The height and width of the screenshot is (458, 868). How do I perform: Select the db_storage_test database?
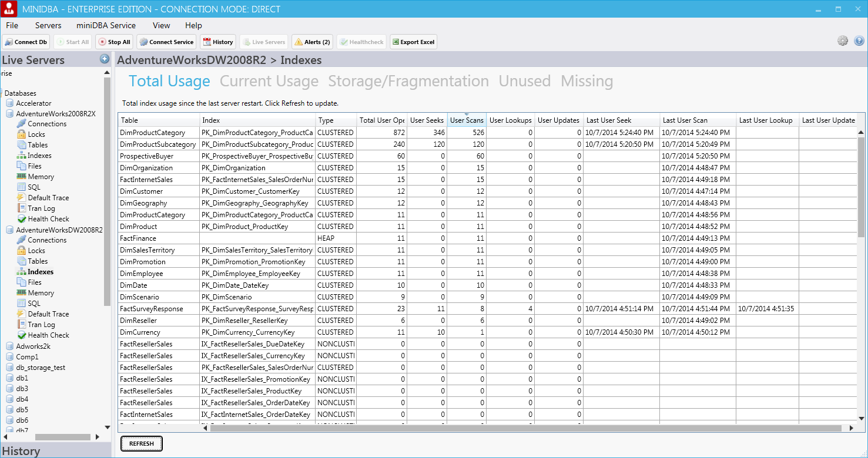tap(41, 368)
